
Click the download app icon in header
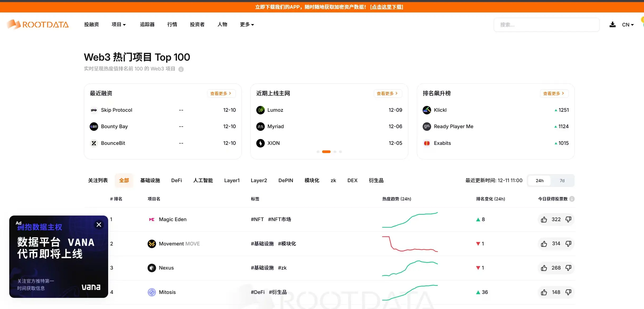[612, 25]
